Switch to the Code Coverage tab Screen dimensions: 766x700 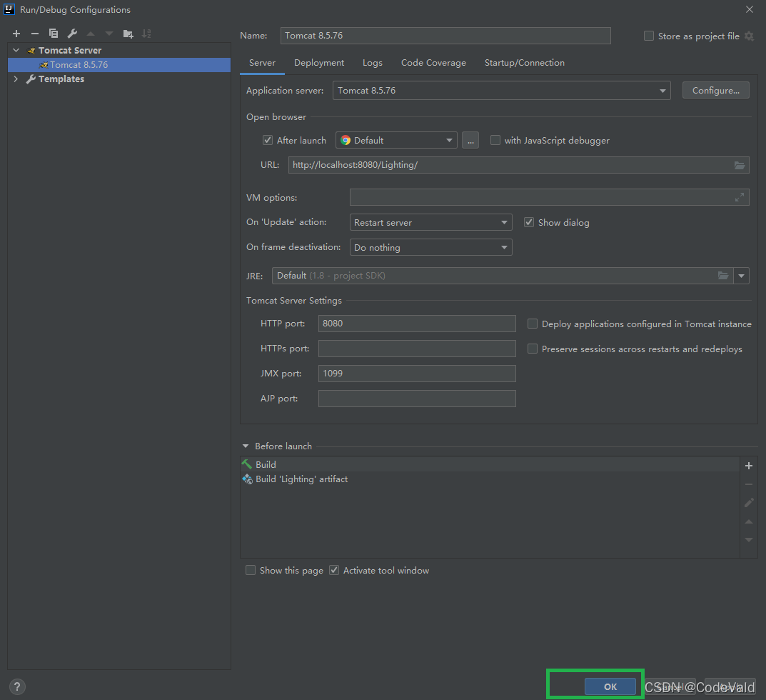pyautogui.click(x=433, y=63)
